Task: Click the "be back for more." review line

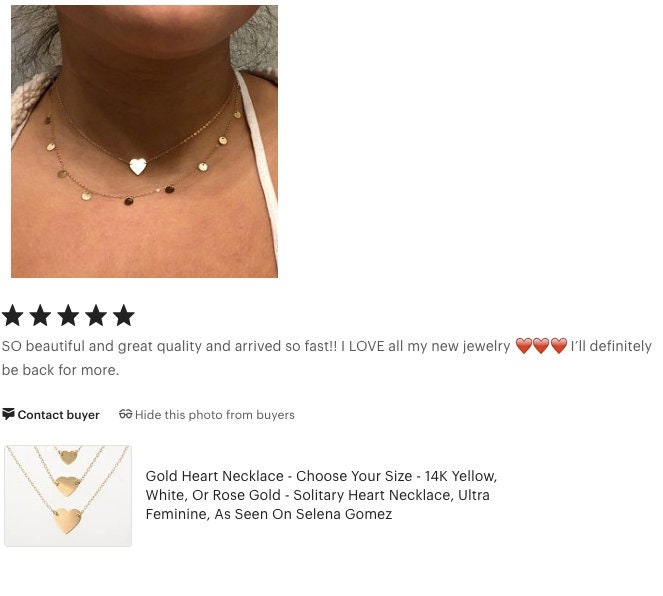Action: [x=60, y=370]
